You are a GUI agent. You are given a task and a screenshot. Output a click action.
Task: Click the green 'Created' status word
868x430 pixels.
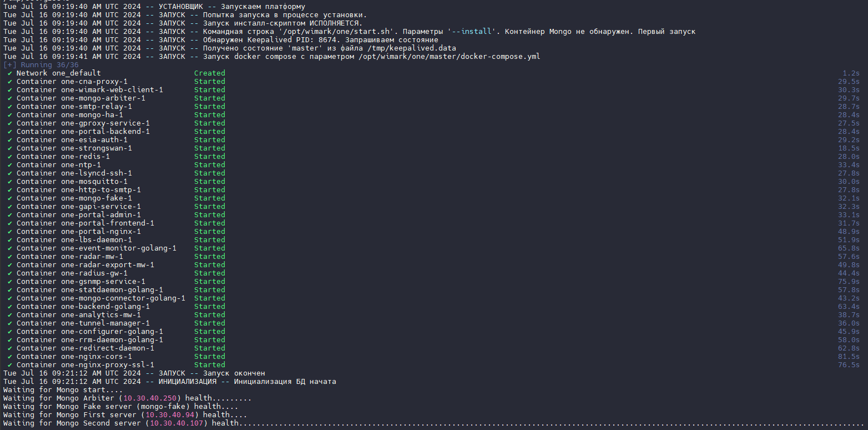click(210, 73)
